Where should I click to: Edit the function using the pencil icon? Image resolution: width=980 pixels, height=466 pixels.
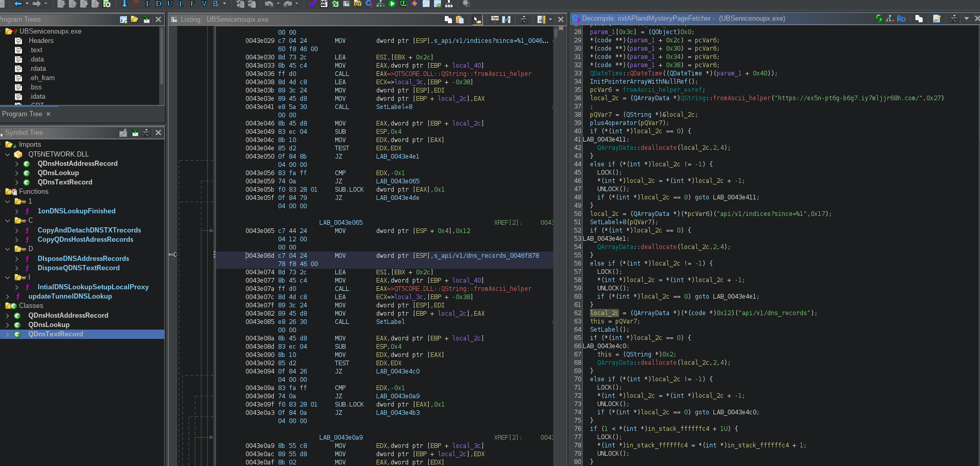[937, 19]
